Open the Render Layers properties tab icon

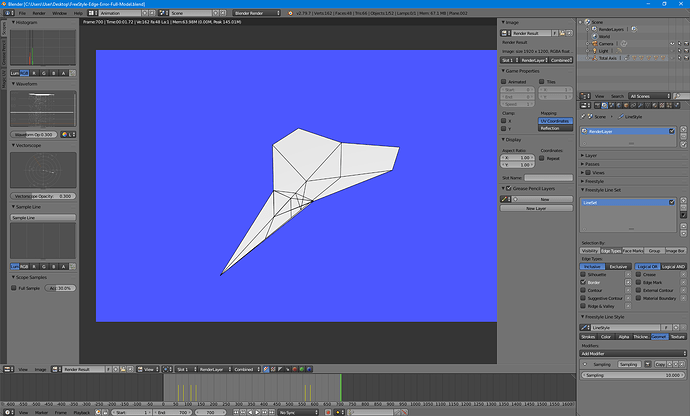coord(604,105)
